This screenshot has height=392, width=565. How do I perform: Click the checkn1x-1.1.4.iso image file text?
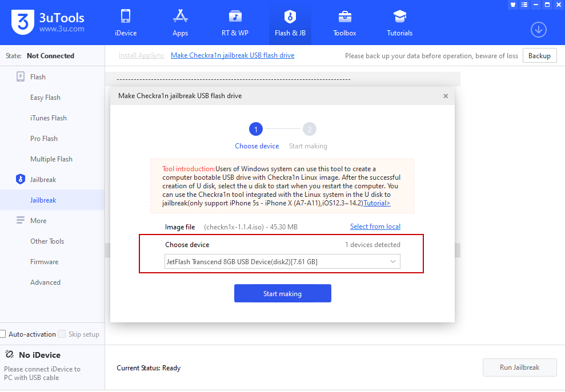pos(251,227)
